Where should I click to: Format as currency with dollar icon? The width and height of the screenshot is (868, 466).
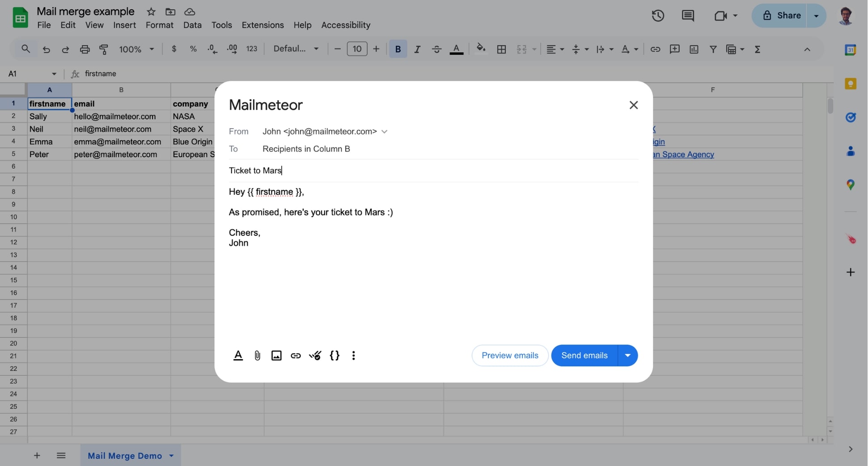coord(174,49)
